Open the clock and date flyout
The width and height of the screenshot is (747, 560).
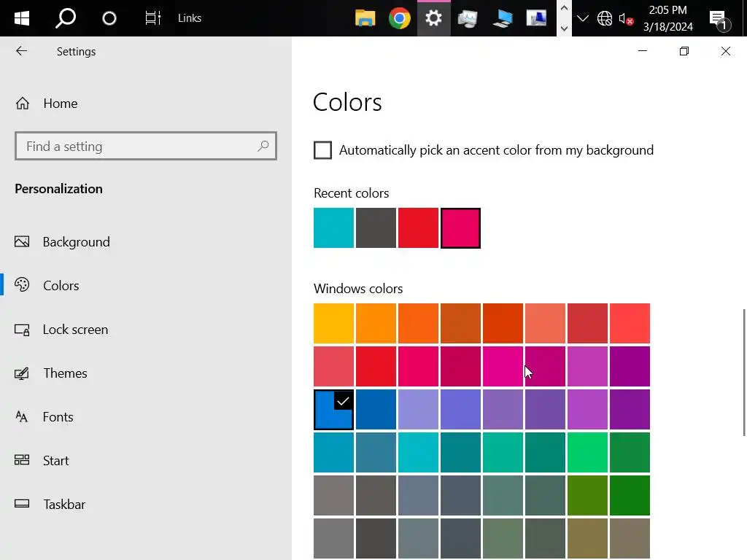click(x=667, y=18)
